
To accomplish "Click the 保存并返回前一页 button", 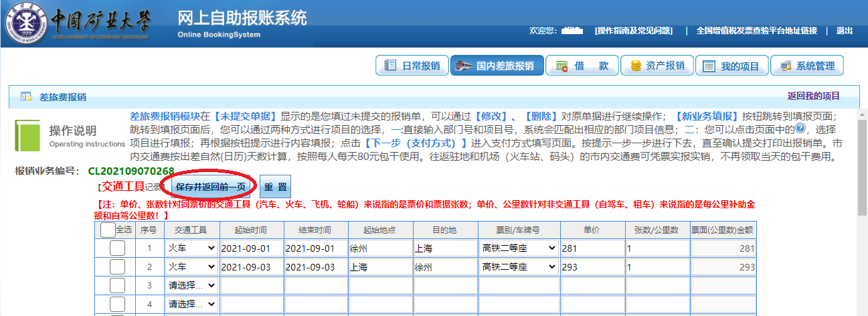I will click(x=211, y=187).
